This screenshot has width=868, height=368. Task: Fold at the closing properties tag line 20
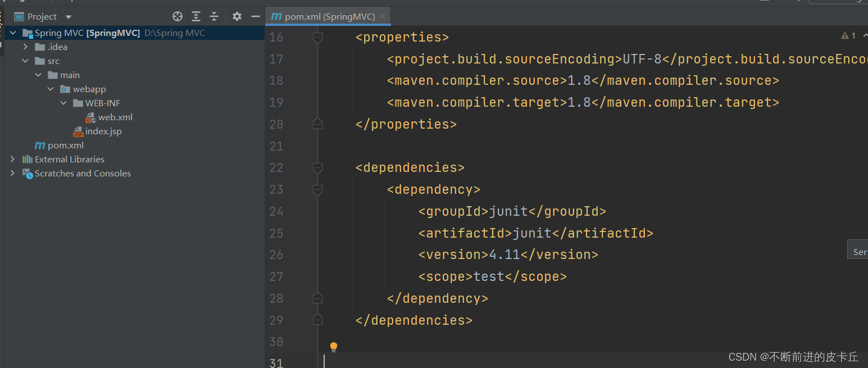pos(317,124)
